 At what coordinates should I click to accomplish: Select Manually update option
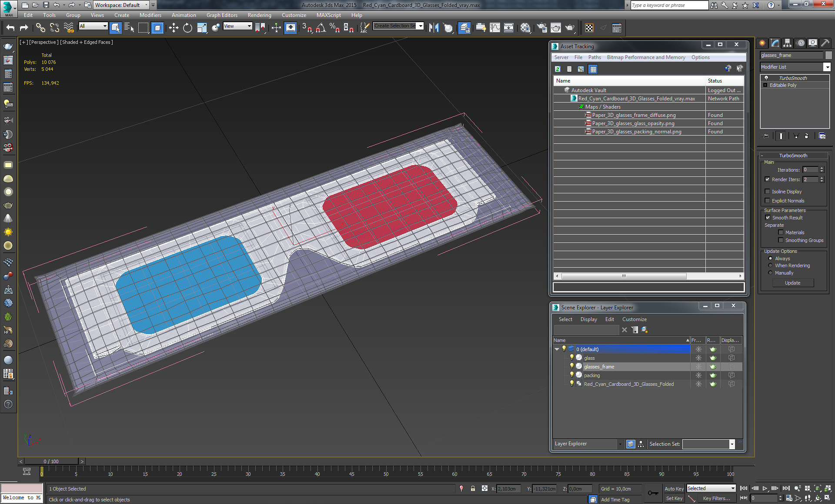[770, 273]
